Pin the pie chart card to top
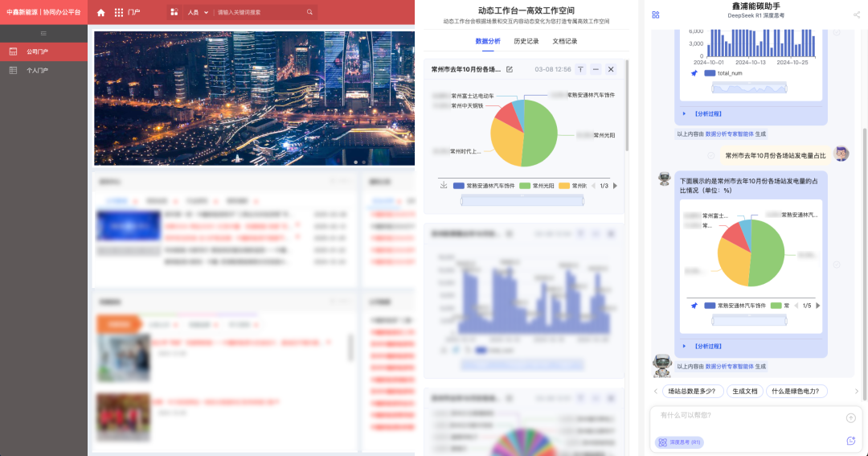This screenshot has width=868, height=456. click(580, 69)
